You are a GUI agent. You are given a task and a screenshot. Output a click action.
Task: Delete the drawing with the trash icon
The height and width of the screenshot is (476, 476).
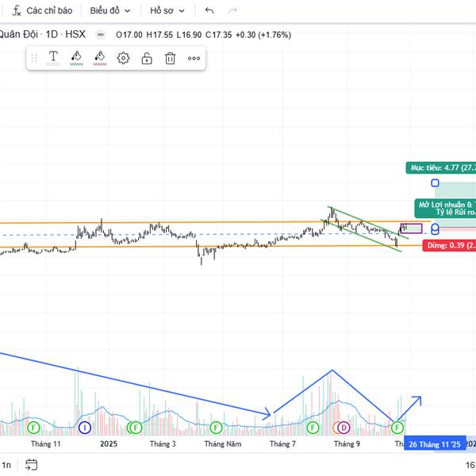(170, 58)
